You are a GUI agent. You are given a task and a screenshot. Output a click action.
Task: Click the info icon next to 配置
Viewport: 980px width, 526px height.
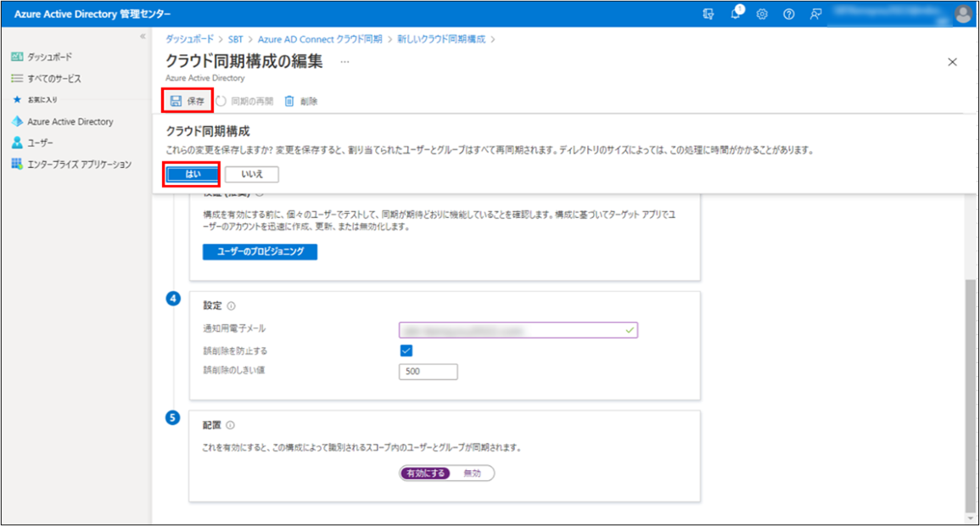click(231, 425)
